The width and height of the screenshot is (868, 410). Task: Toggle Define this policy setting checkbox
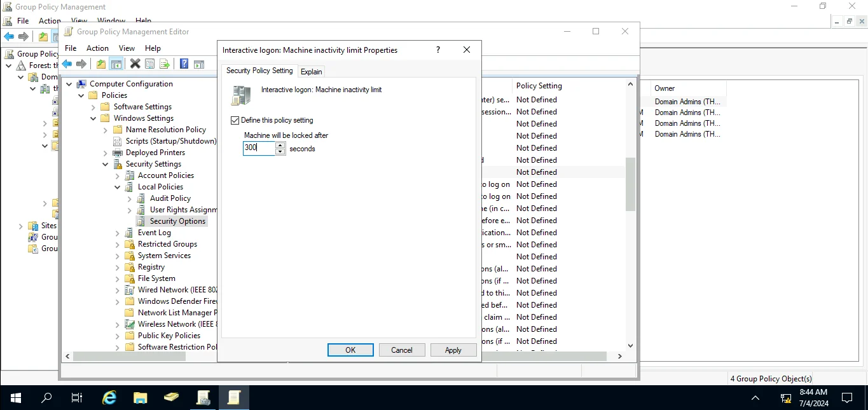[235, 120]
